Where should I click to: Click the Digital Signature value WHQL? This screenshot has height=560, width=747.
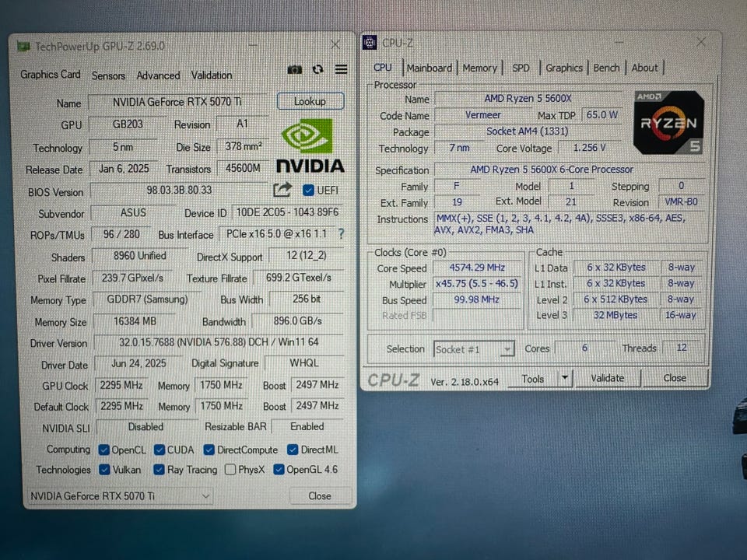tap(304, 363)
